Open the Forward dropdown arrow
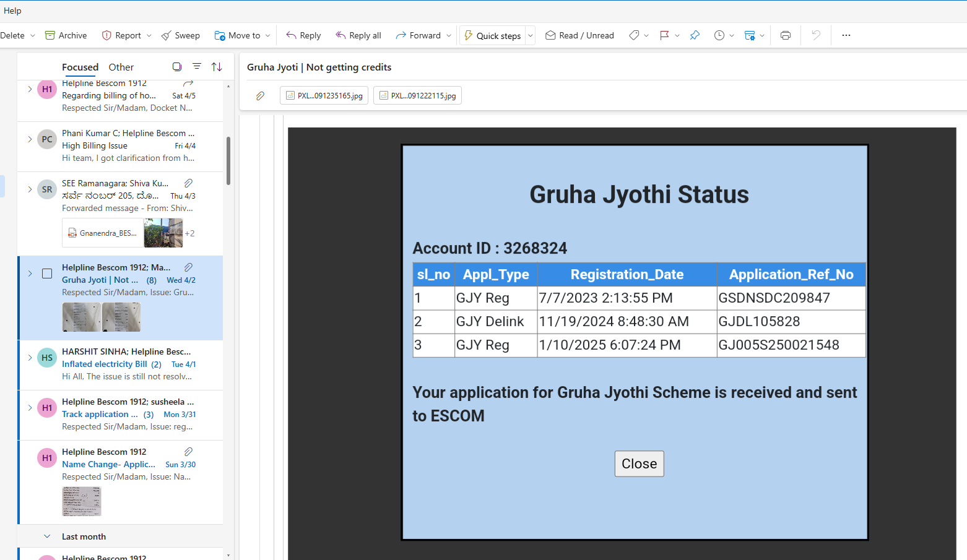 click(x=449, y=35)
